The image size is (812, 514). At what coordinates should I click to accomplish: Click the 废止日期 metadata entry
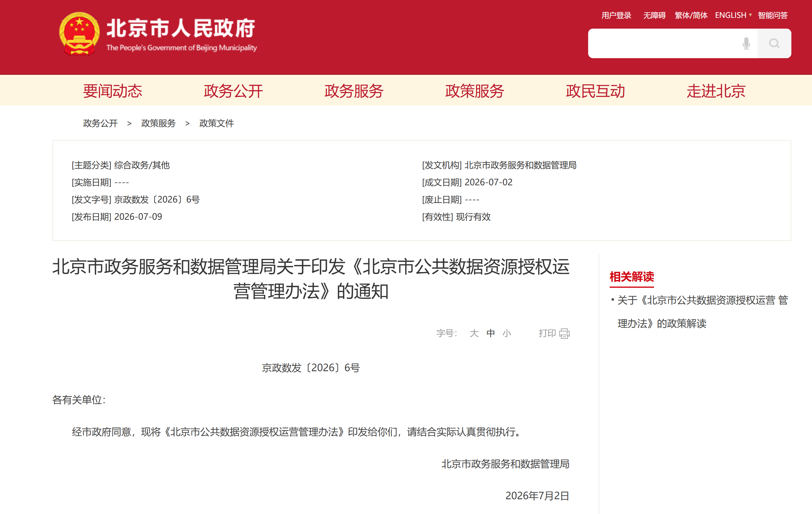(x=451, y=199)
